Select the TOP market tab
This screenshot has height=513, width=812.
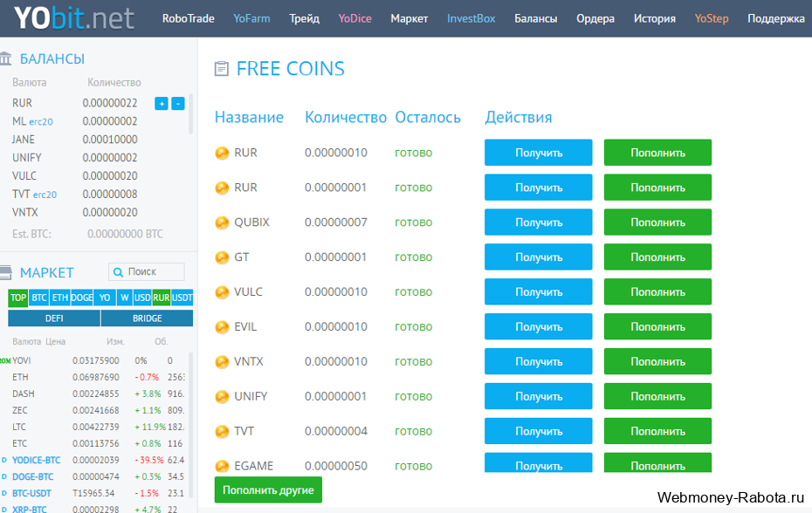[18, 298]
